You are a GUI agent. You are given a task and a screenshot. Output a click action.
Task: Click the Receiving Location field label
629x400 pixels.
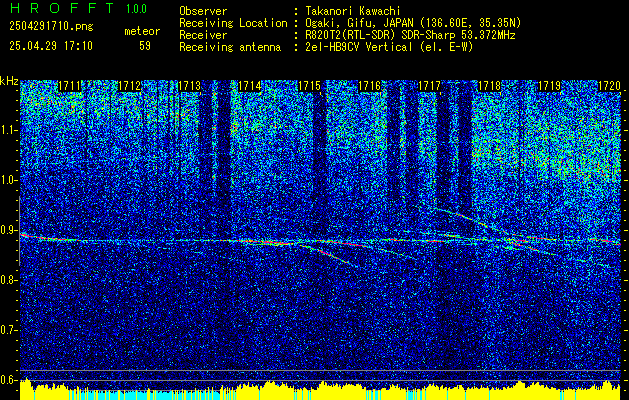[x=233, y=23]
